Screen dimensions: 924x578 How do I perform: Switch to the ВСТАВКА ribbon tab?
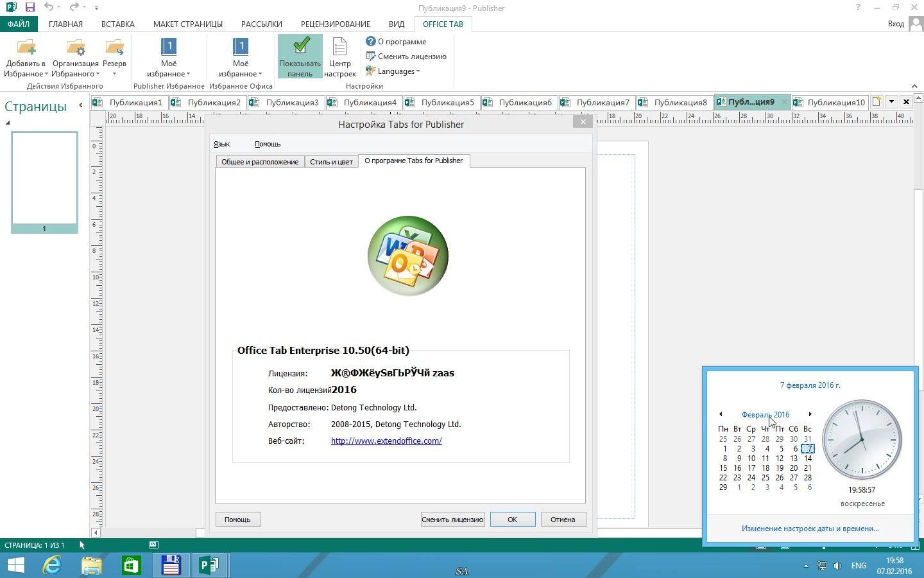[x=118, y=24]
